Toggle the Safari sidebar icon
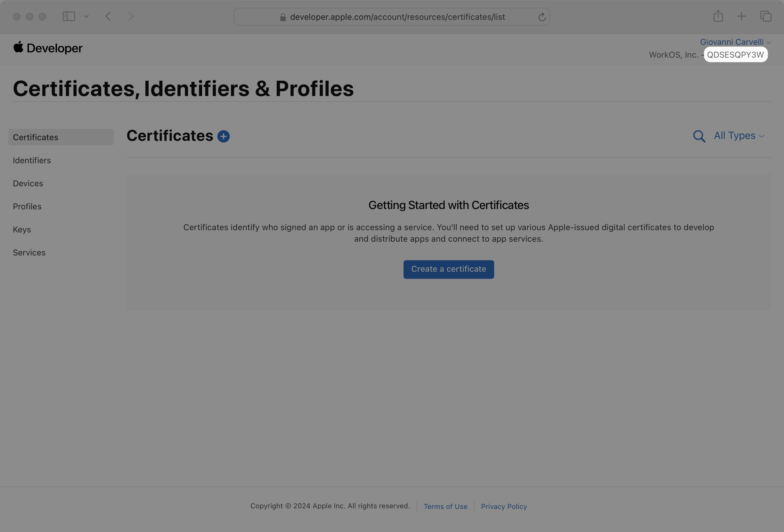 [x=69, y=16]
